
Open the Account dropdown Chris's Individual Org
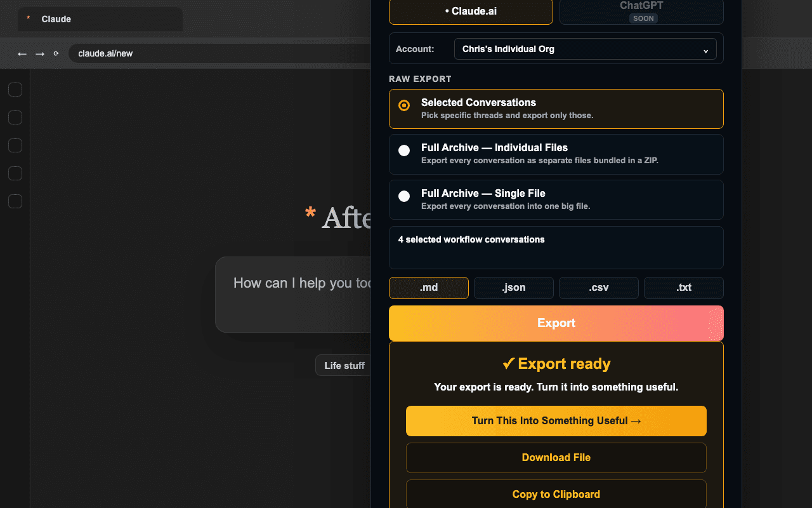pyautogui.click(x=586, y=49)
